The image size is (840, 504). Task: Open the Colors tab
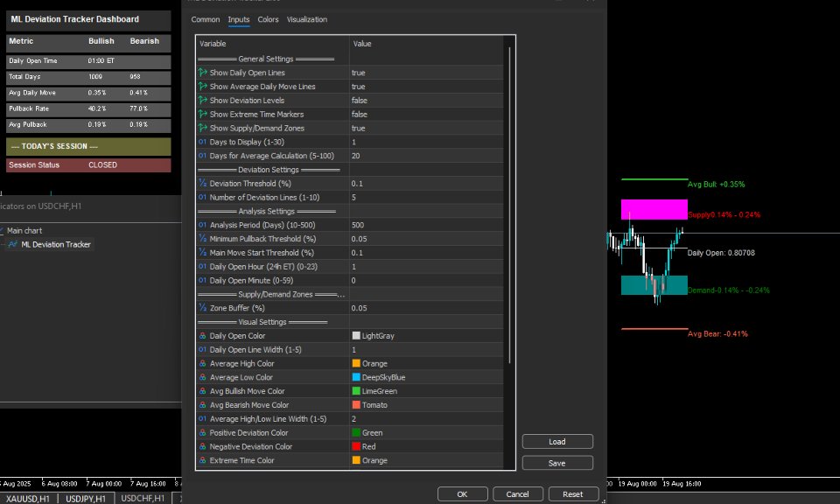coord(268,19)
